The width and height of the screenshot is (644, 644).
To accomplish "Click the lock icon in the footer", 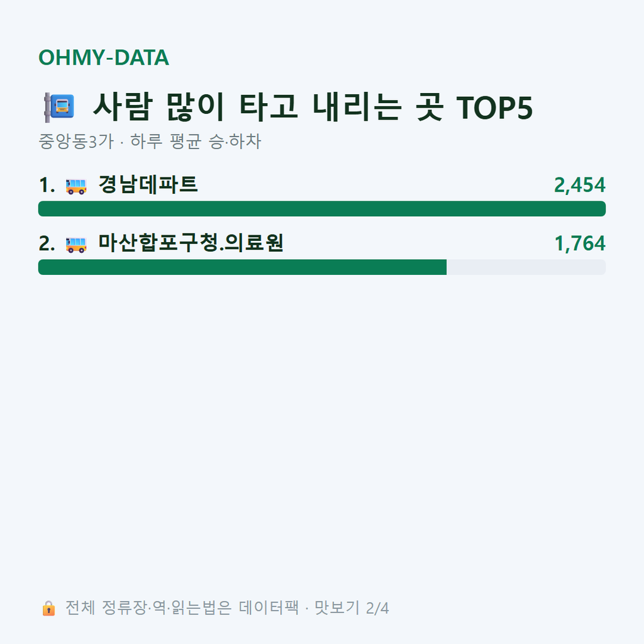I will pos(48,608).
